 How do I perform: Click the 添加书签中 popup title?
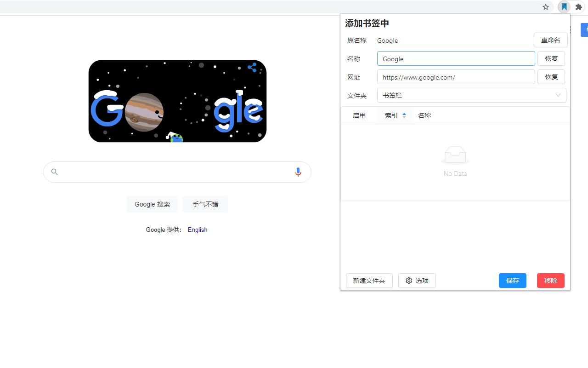(x=367, y=23)
